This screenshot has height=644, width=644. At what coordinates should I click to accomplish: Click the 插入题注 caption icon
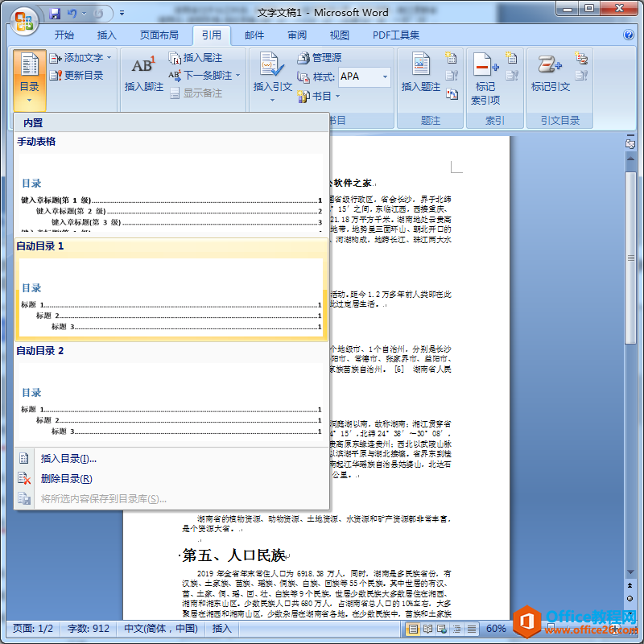(x=420, y=64)
